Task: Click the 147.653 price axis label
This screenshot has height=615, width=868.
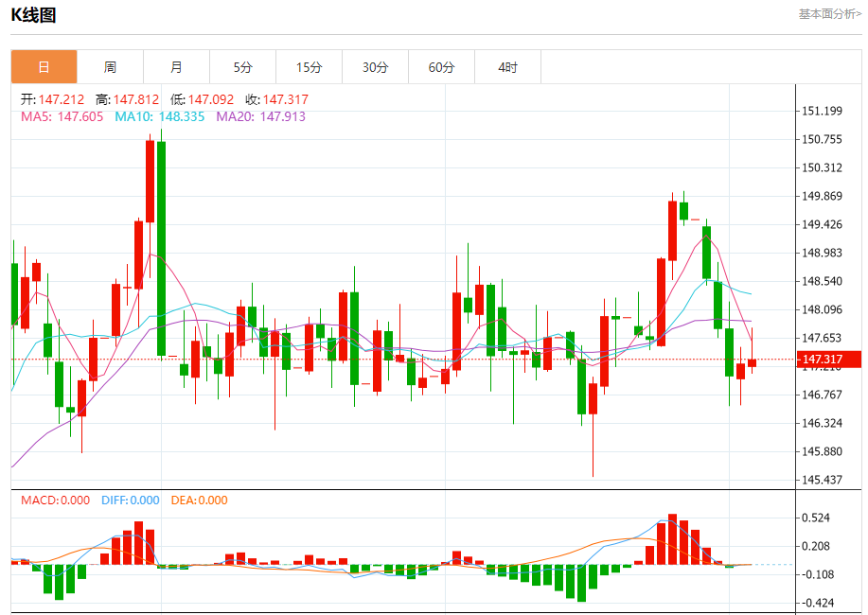Action: tap(822, 338)
